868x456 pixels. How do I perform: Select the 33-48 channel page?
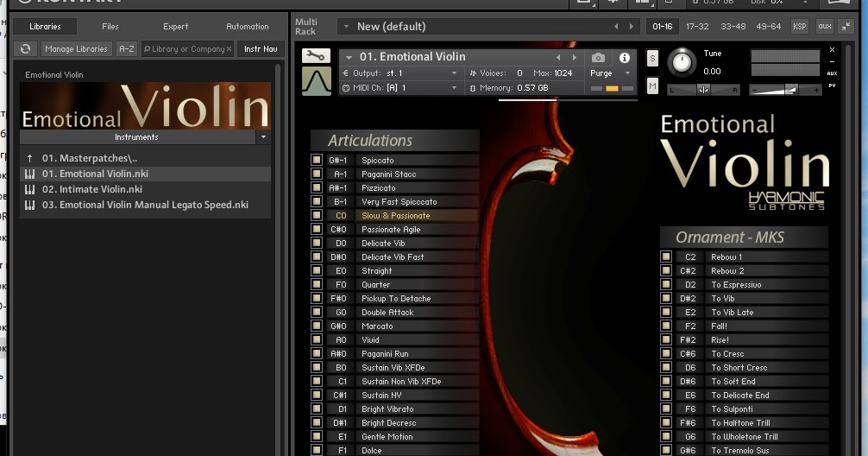coord(733,26)
